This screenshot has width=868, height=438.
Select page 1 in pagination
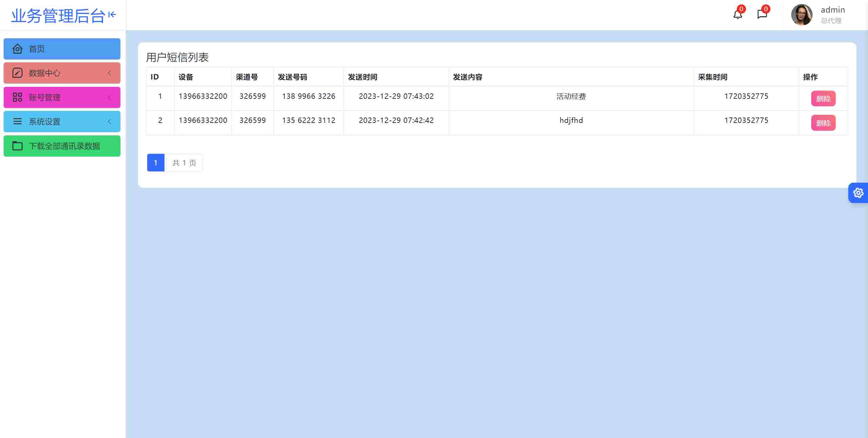[x=156, y=163]
